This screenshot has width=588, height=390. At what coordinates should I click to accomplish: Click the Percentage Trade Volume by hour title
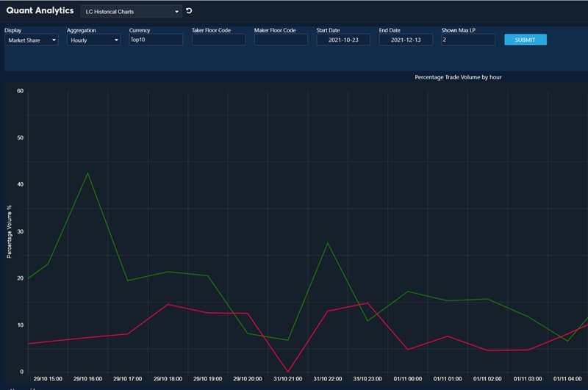tap(458, 77)
